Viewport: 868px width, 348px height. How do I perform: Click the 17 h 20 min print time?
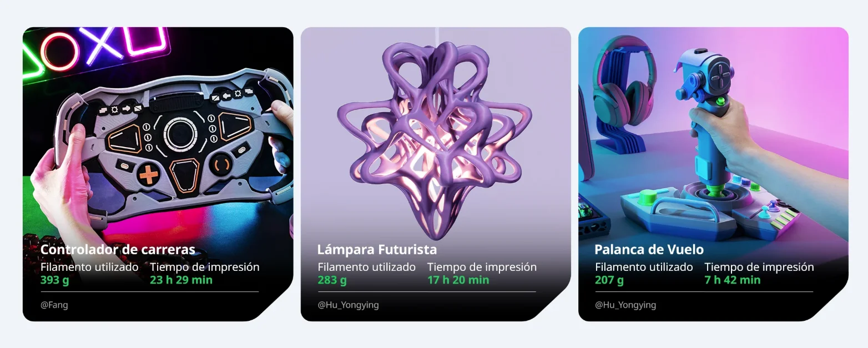tap(458, 280)
